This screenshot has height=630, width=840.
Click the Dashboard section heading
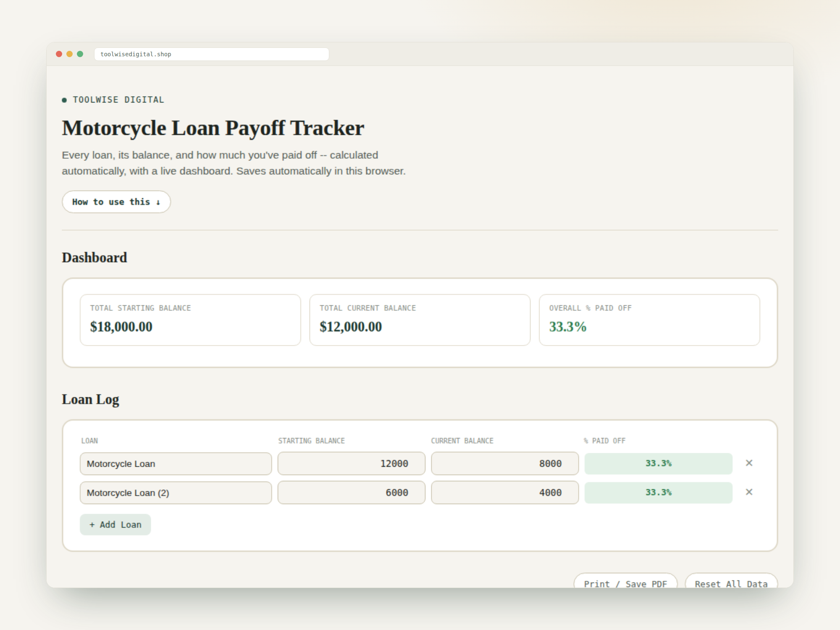coord(94,257)
